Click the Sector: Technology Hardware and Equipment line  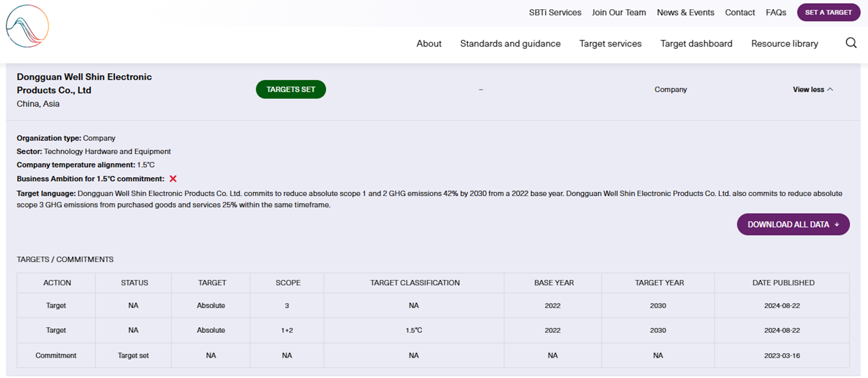[94, 152]
